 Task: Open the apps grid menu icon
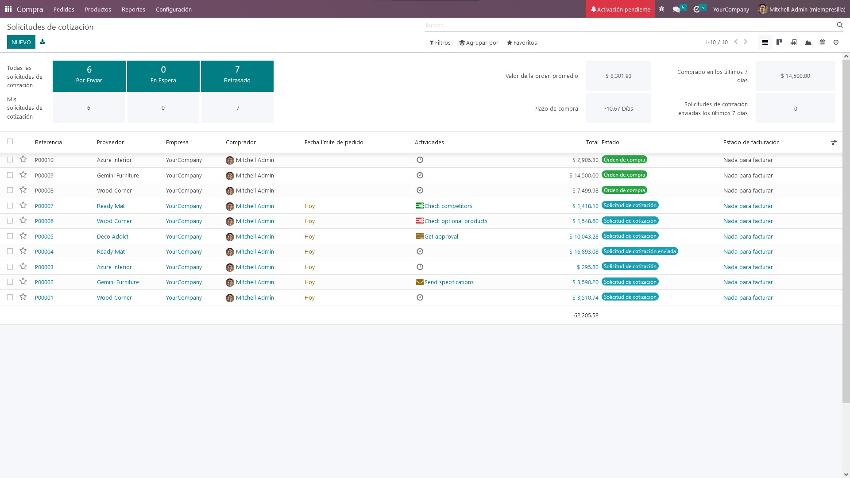pyautogui.click(x=8, y=8)
